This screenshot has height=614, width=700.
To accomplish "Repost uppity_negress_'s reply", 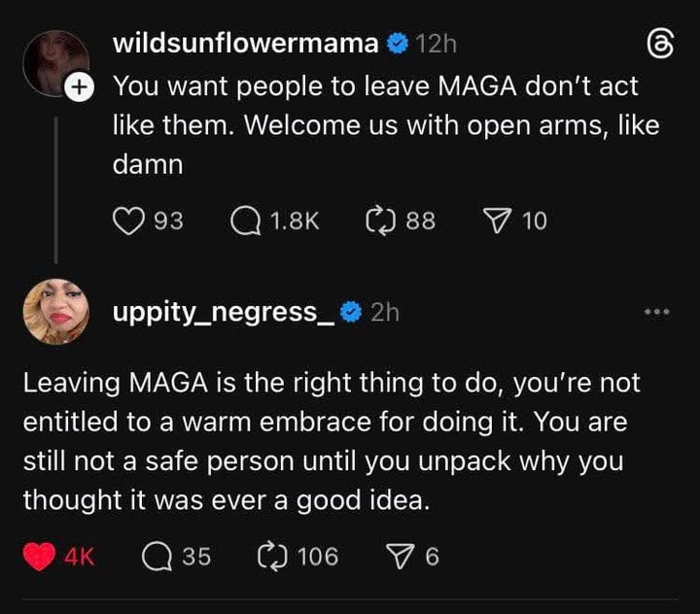I will pyautogui.click(x=269, y=556).
